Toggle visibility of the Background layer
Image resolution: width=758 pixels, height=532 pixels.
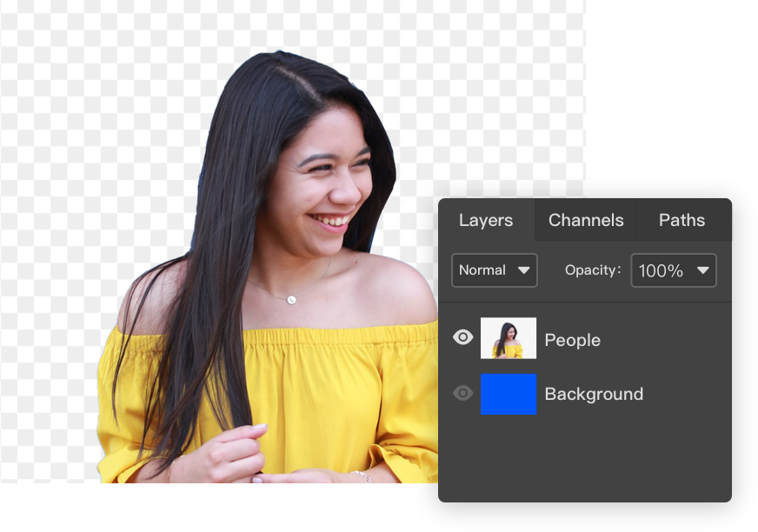click(x=462, y=394)
